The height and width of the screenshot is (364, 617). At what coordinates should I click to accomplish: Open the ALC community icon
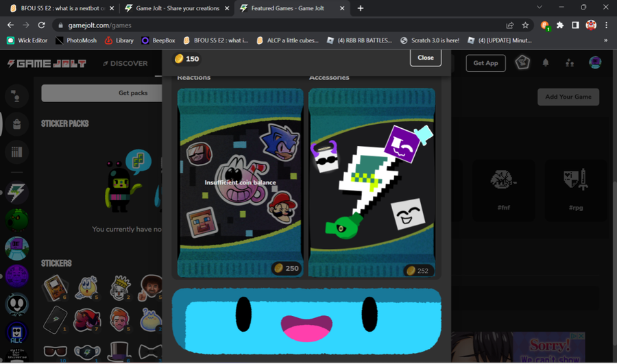click(16, 332)
